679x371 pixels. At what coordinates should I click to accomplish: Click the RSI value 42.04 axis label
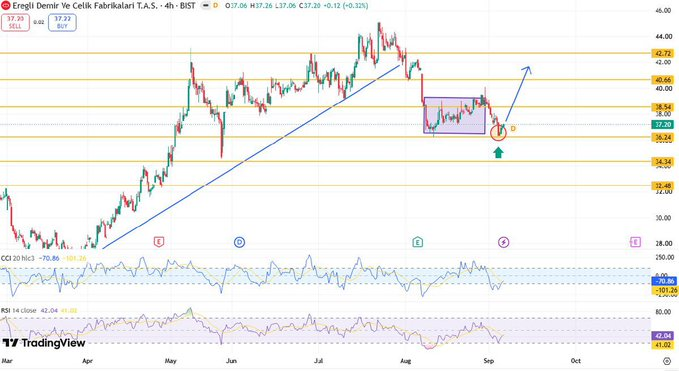click(x=663, y=336)
